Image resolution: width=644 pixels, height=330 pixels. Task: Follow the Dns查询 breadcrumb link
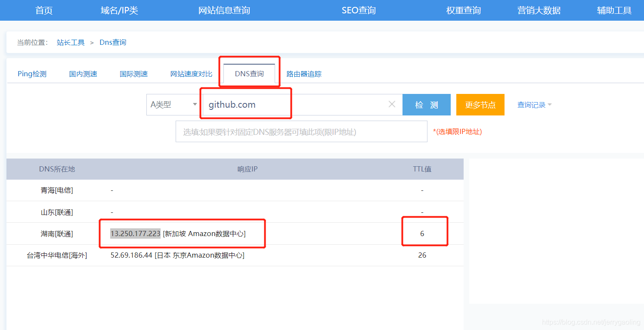[x=113, y=42]
